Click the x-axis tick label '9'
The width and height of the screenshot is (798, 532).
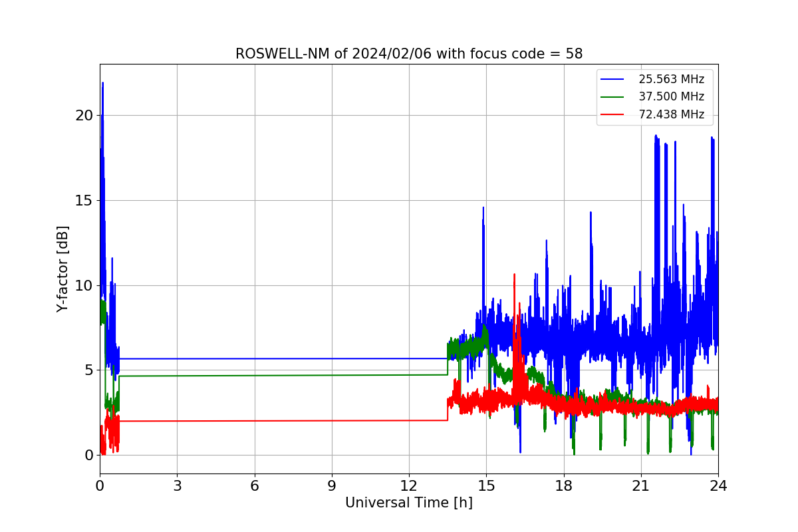tap(332, 486)
